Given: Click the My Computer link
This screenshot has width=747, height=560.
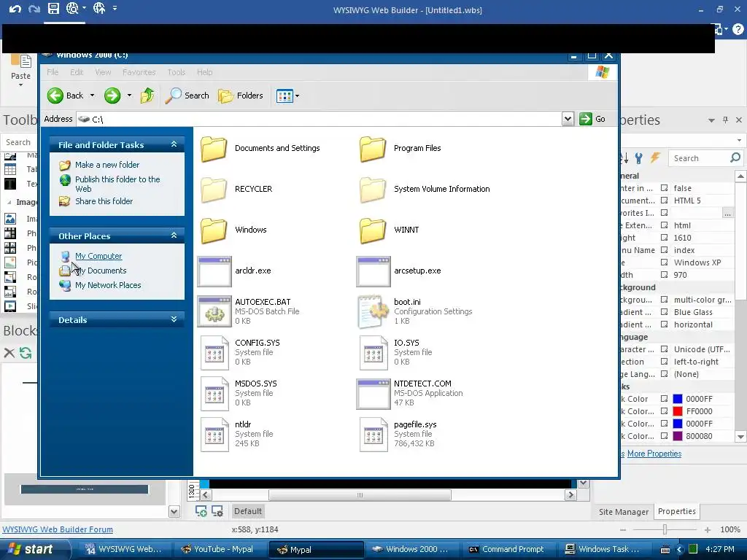Looking at the screenshot, I should (98, 256).
